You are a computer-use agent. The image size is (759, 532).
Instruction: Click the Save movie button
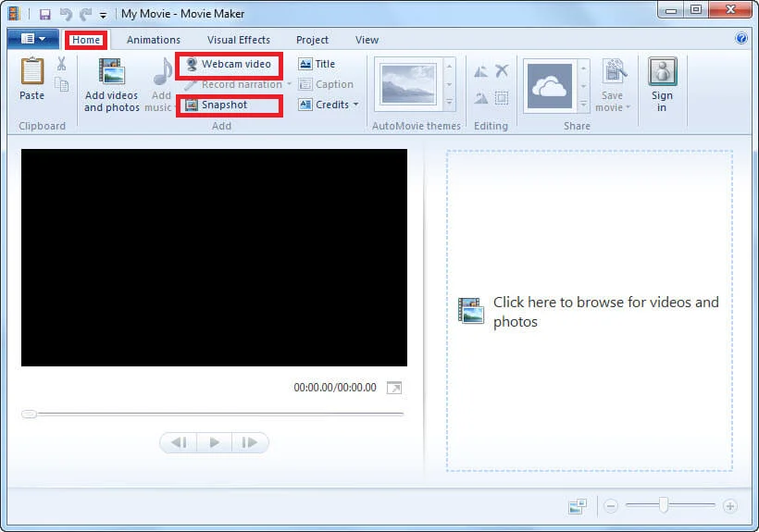[614, 85]
